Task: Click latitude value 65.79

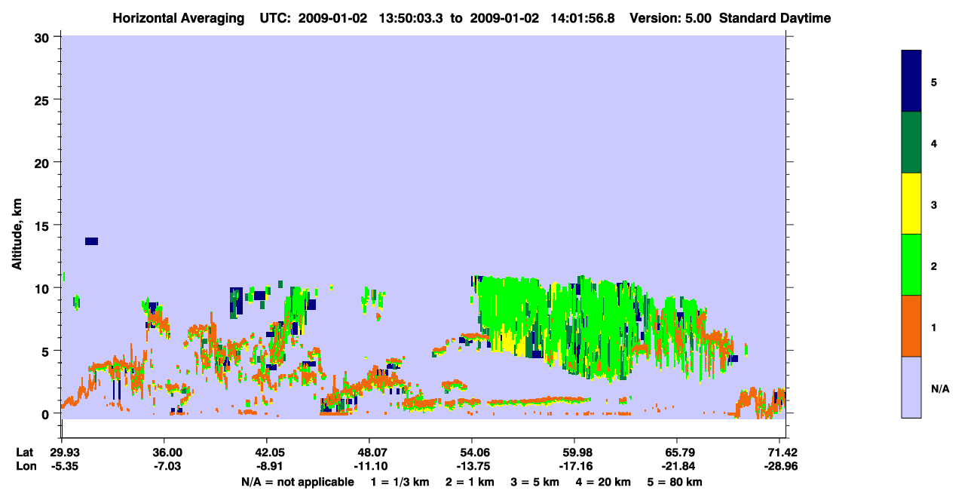Action: tap(677, 452)
